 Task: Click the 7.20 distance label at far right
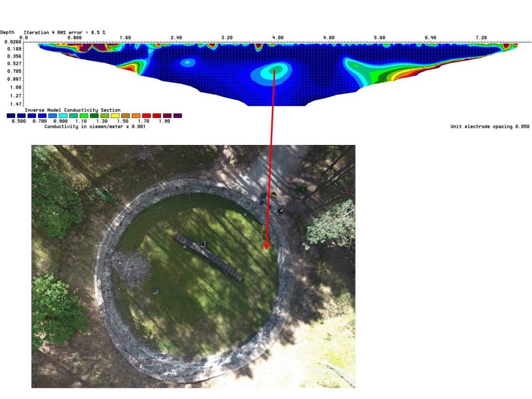(481, 37)
